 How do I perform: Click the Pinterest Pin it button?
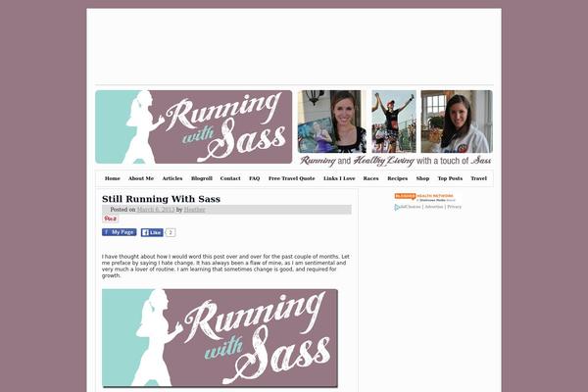tap(110, 219)
